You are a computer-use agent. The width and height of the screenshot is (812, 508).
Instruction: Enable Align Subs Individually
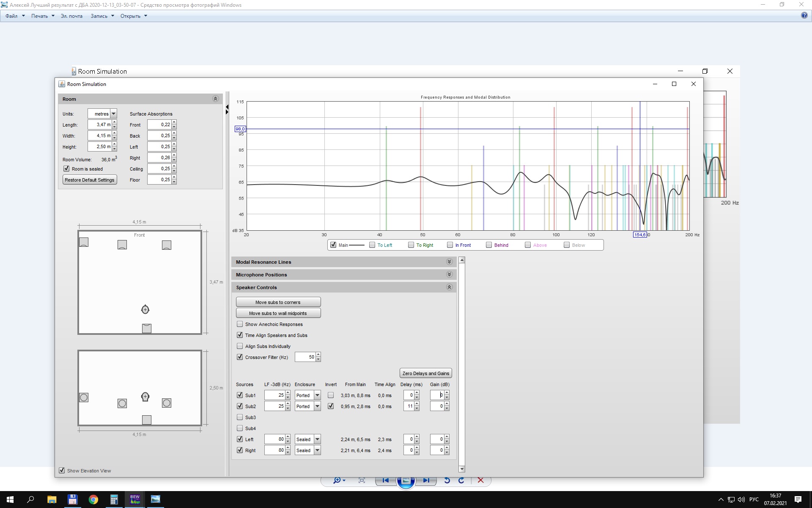(x=240, y=346)
